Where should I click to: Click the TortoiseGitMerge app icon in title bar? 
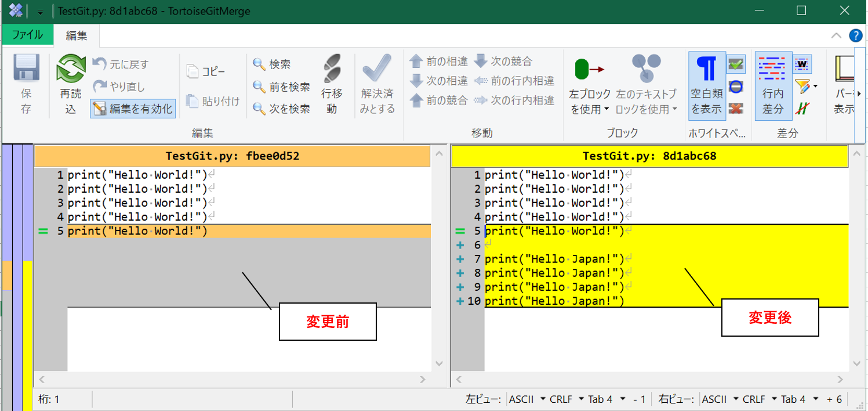16,10
